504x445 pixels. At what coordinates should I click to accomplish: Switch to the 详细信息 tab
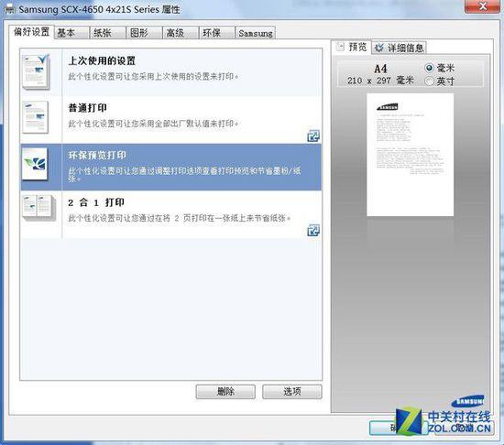point(400,48)
